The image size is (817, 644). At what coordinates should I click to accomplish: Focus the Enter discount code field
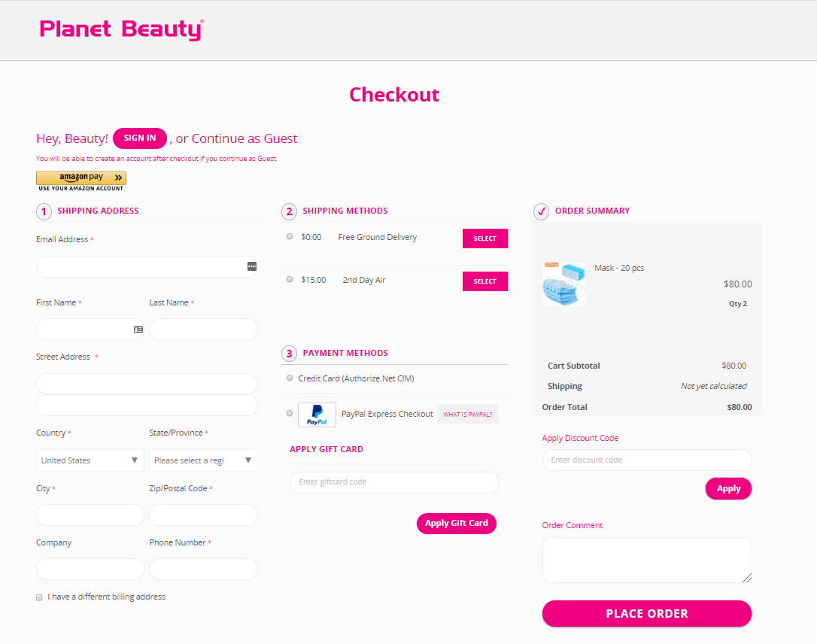point(647,460)
